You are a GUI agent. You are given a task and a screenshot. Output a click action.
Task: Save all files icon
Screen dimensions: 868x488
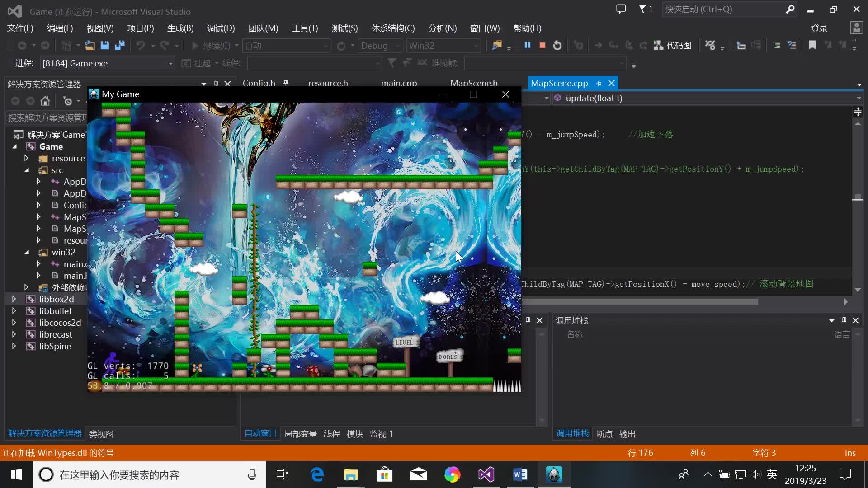(x=120, y=45)
